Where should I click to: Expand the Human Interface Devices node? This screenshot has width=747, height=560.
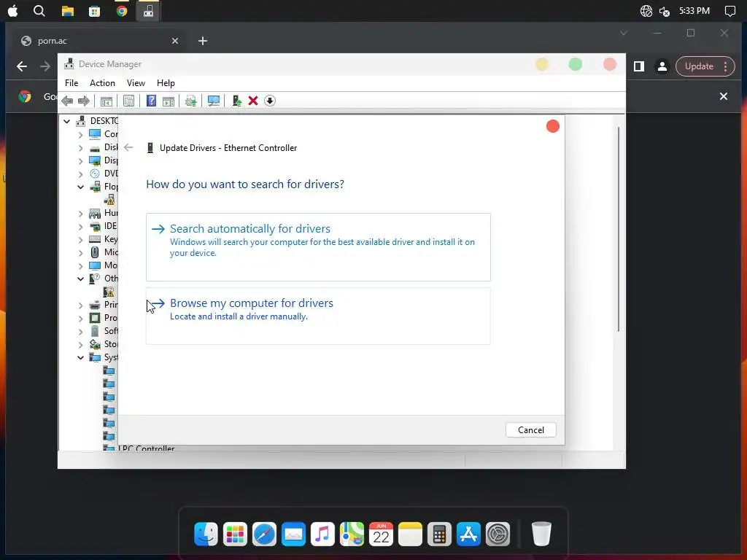pos(80,214)
